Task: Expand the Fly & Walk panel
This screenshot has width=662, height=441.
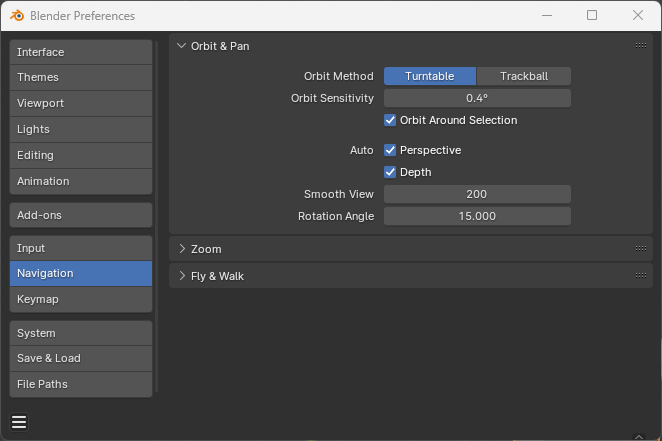Action: pyautogui.click(x=182, y=276)
